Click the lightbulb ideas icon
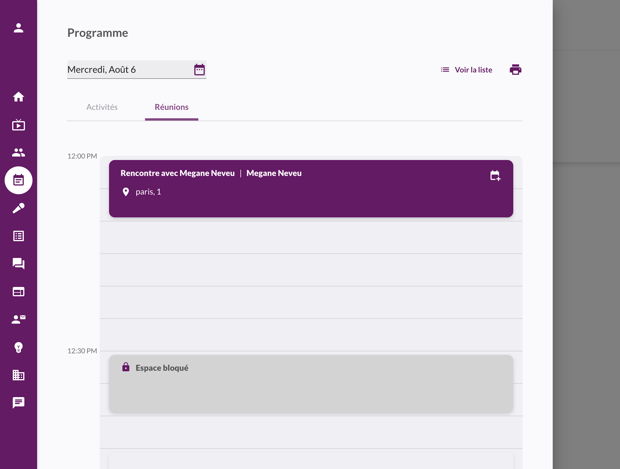Viewport: 620px width, 469px height. (18, 347)
